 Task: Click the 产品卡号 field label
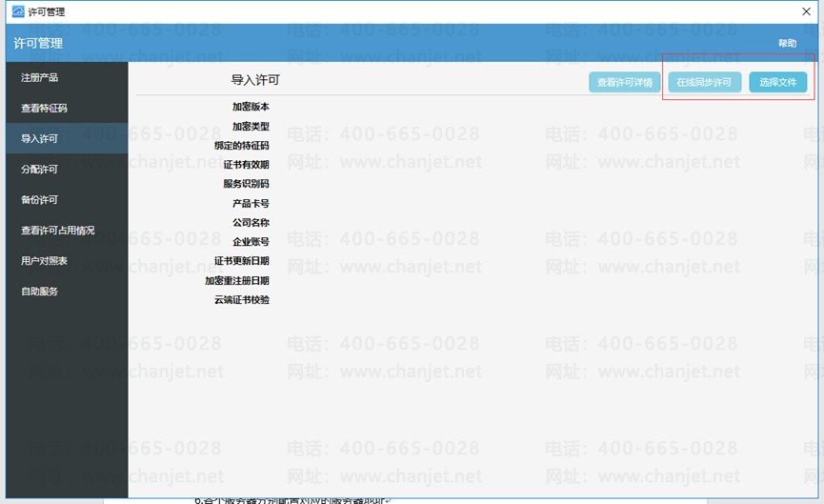coord(251,203)
